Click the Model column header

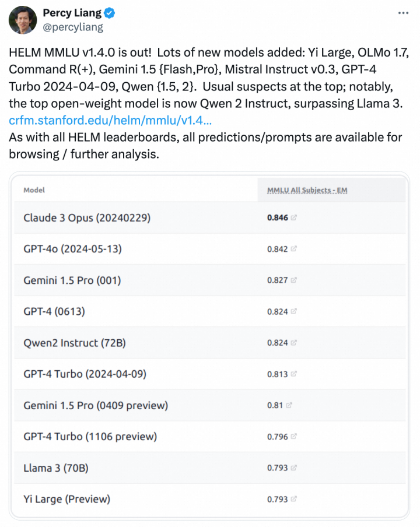point(34,190)
